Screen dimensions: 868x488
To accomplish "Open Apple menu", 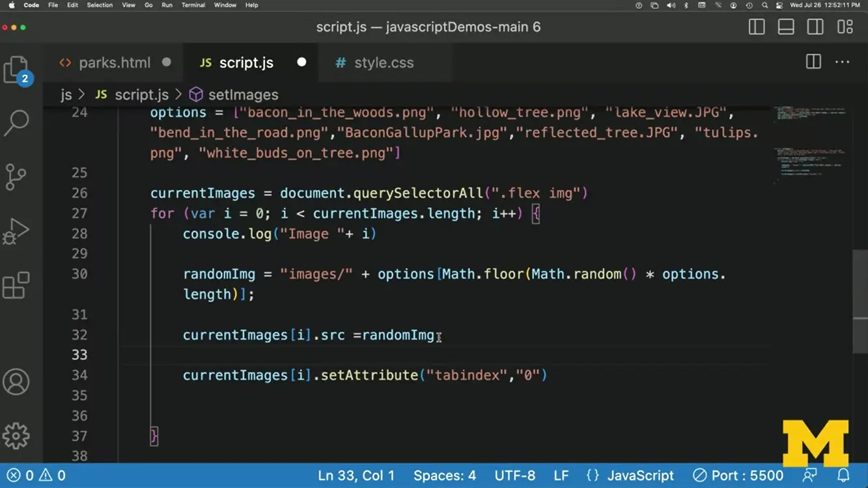I will 11,5.
